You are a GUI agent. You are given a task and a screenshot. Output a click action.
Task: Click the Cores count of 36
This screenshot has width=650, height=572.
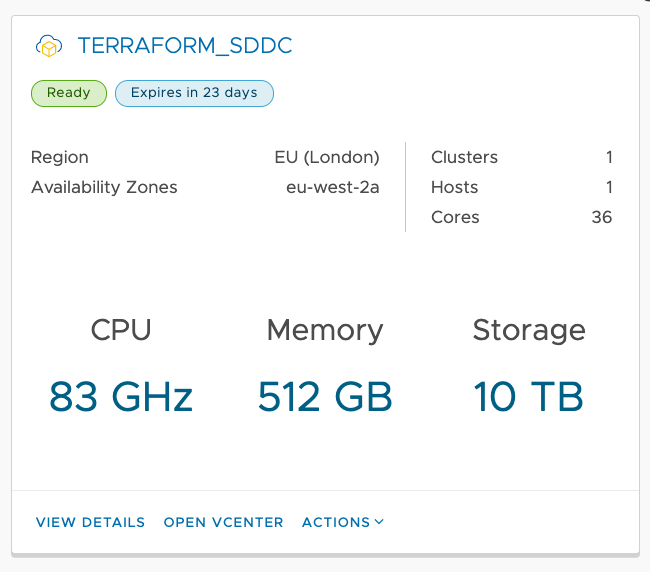click(601, 217)
